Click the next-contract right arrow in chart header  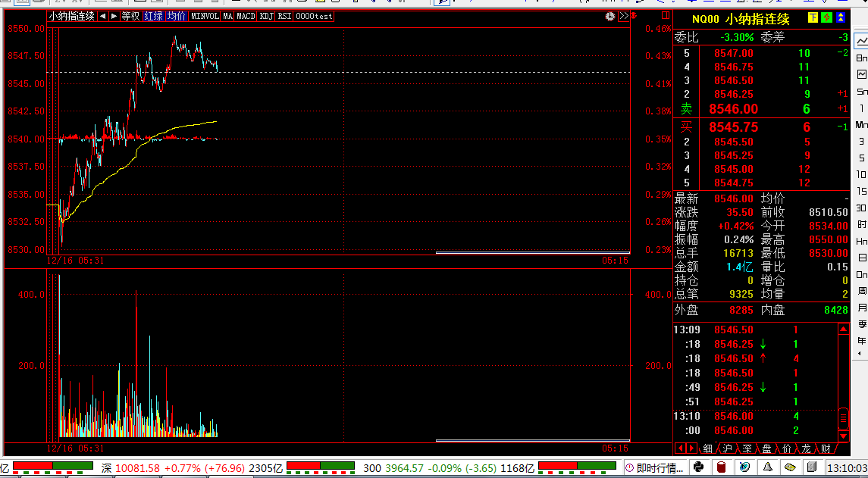pos(114,17)
